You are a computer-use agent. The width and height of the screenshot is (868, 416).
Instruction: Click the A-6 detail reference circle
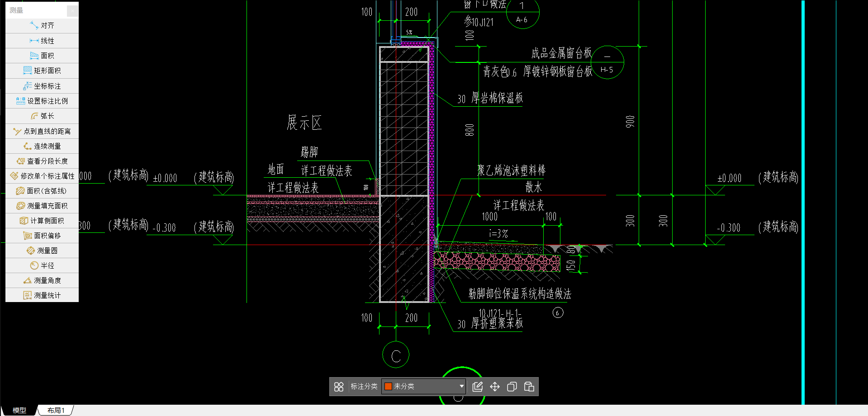pyautogui.click(x=522, y=12)
